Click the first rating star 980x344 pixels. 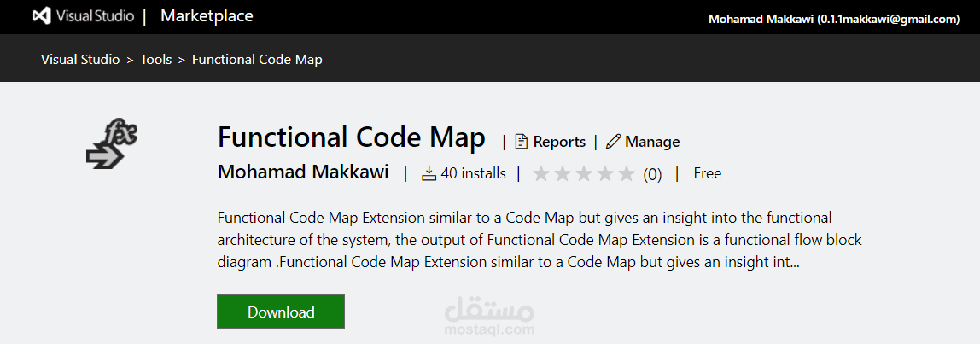[x=541, y=174]
